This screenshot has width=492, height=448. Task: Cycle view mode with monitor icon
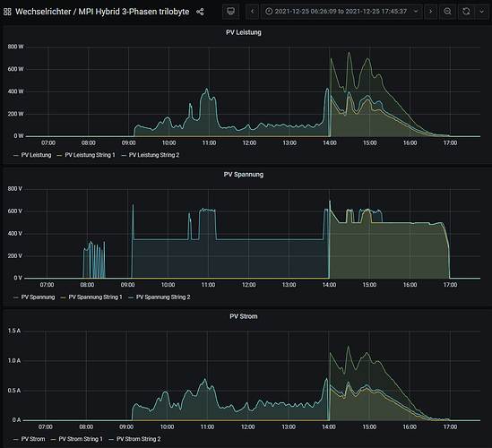click(230, 12)
